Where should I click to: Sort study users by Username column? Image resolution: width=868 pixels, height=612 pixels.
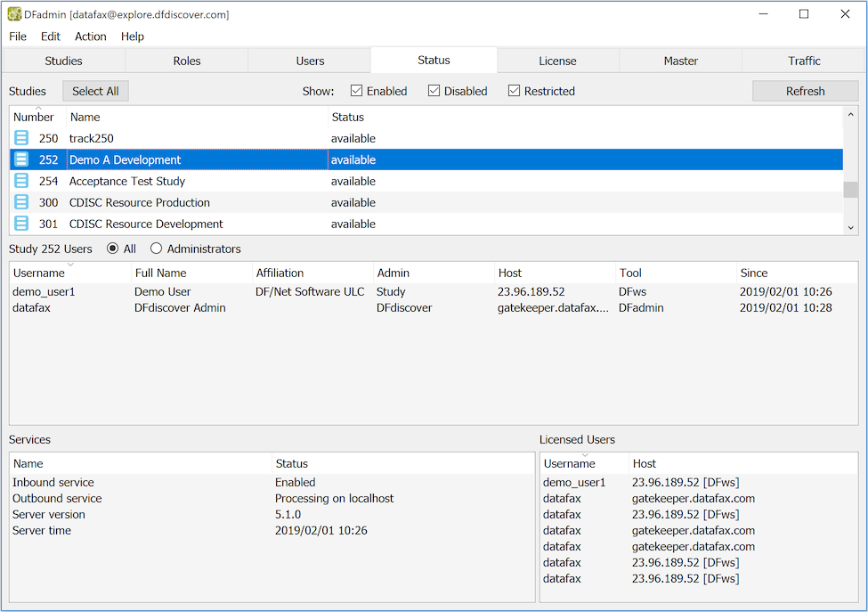[x=39, y=273]
